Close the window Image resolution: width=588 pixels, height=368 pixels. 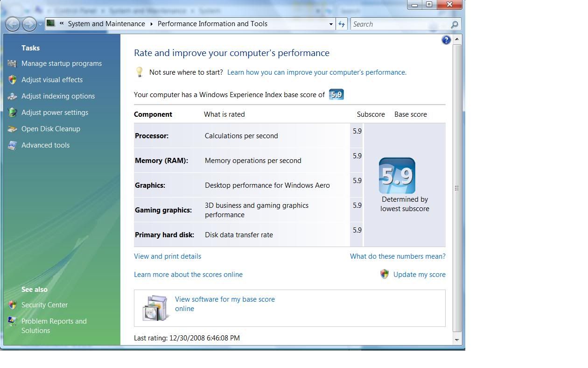click(449, 5)
